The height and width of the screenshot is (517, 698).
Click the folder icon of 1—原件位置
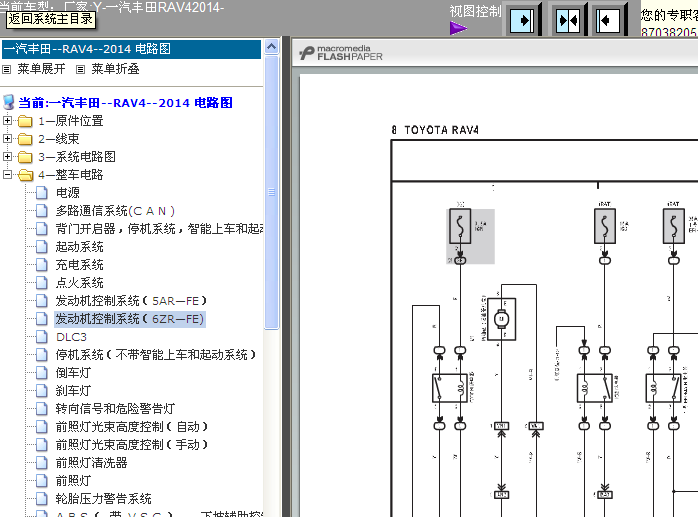pyautogui.click(x=25, y=121)
